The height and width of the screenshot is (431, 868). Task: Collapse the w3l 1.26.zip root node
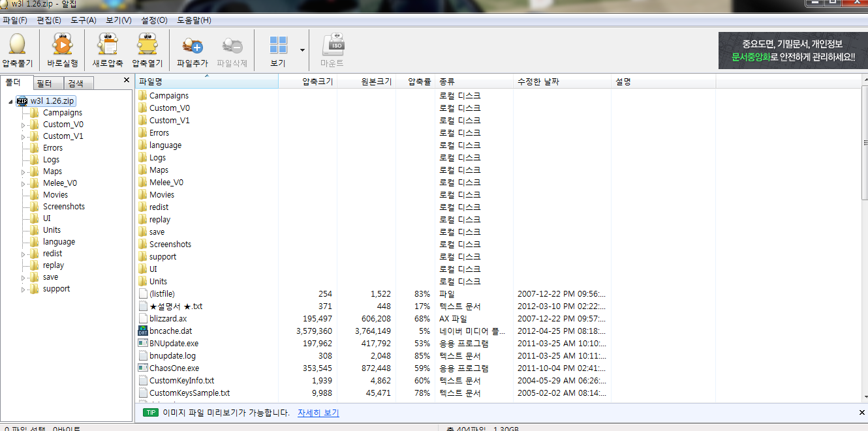(x=11, y=101)
